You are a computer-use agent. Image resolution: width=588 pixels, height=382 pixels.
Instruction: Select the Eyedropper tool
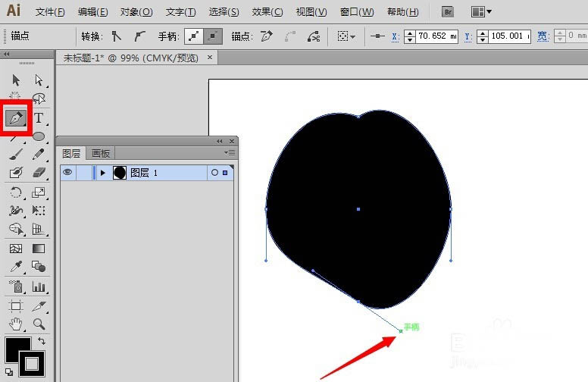point(16,267)
